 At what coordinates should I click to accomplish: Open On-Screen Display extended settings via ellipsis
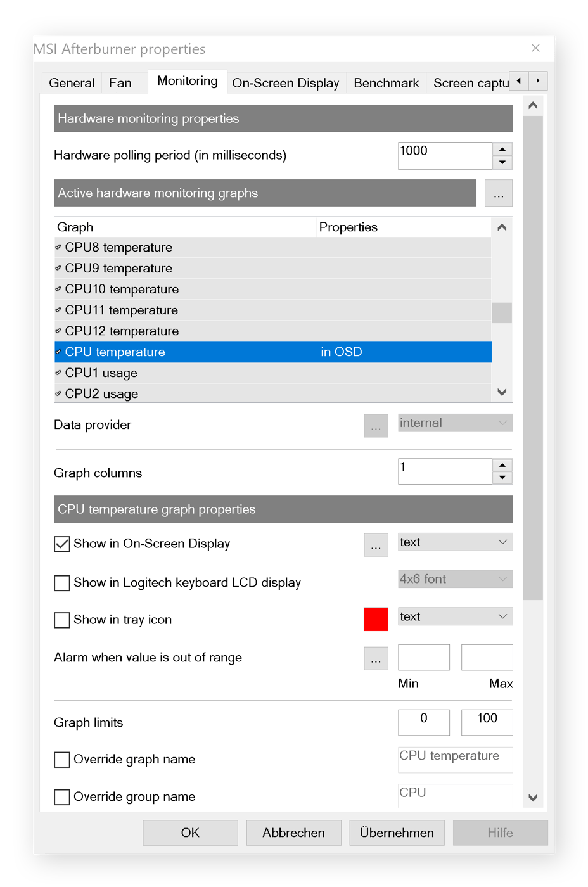[x=376, y=545]
